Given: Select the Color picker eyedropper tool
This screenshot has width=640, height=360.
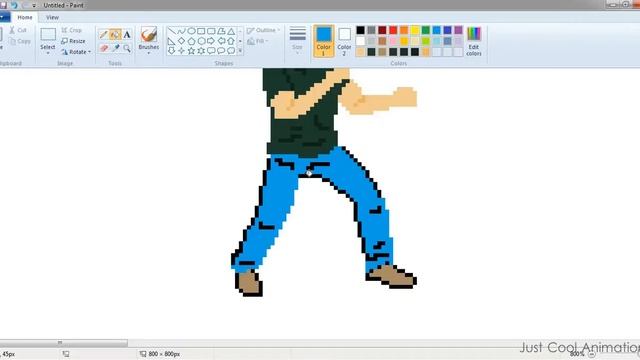Looking at the screenshot, I should [x=116, y=48].
